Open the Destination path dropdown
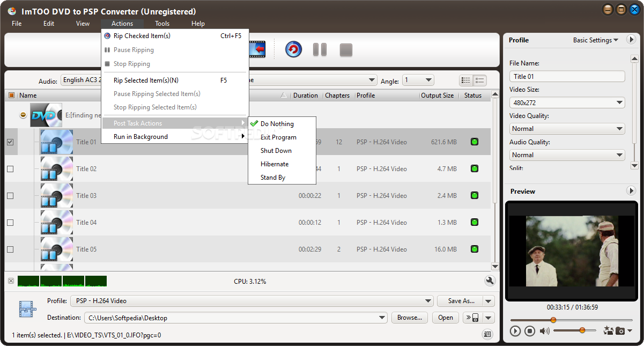The height and width of the screenshot is (346, 644). (235, 318)
